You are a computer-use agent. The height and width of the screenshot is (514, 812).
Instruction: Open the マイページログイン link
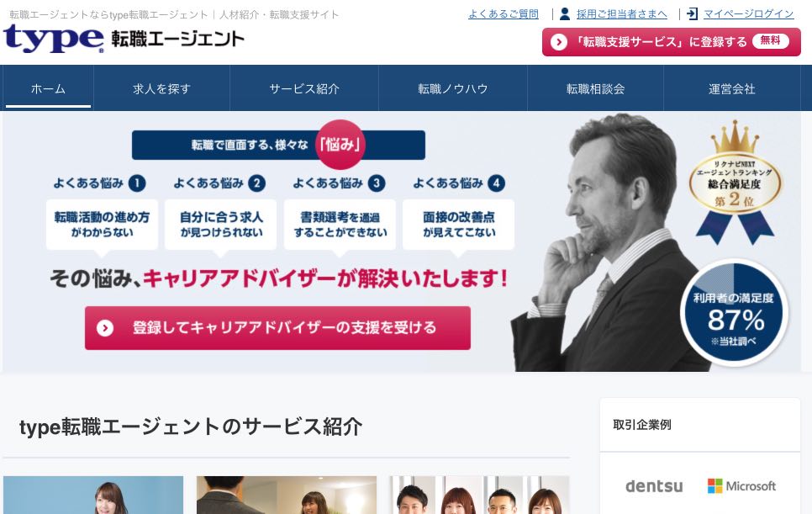pos(748,14)
